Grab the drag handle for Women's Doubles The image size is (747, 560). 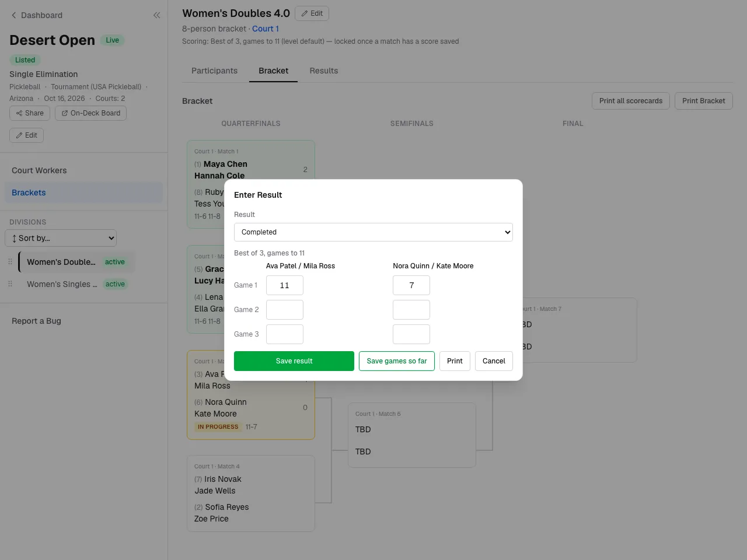(10, 262)
